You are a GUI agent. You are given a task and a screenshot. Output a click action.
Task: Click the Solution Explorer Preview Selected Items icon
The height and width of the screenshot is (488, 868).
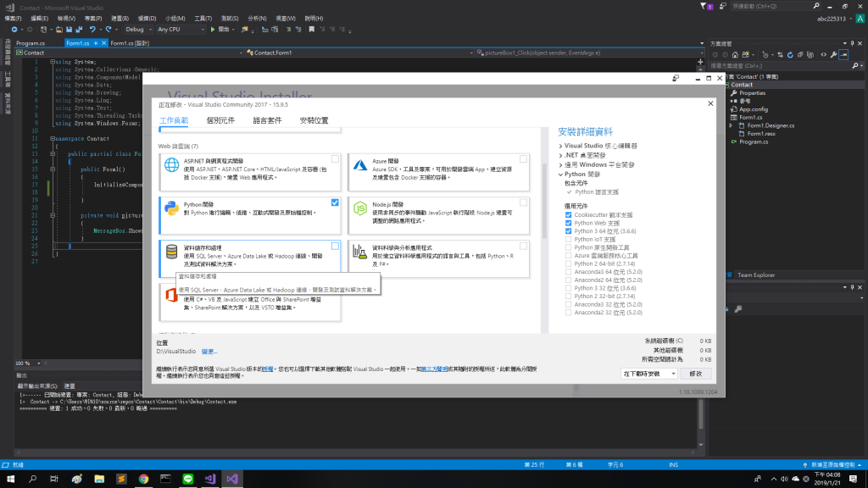(x=843, y=55)
